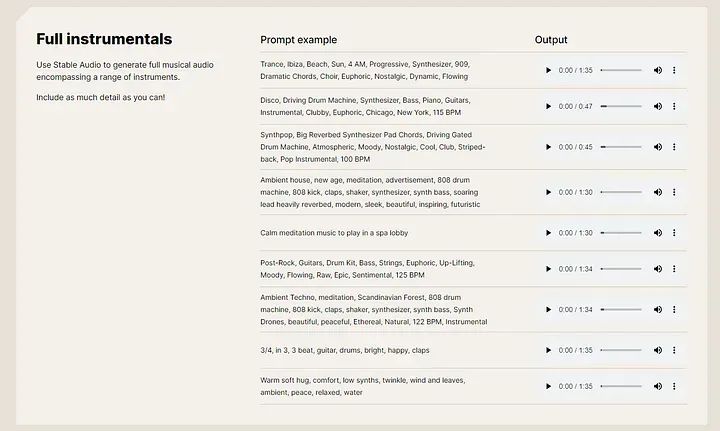Open more options for spa lobby track
The image size is (720, 431).
tap(675, 233)
